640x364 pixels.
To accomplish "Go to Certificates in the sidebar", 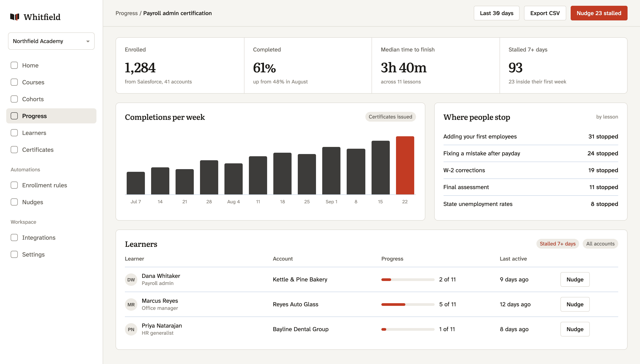I will 51,150.
